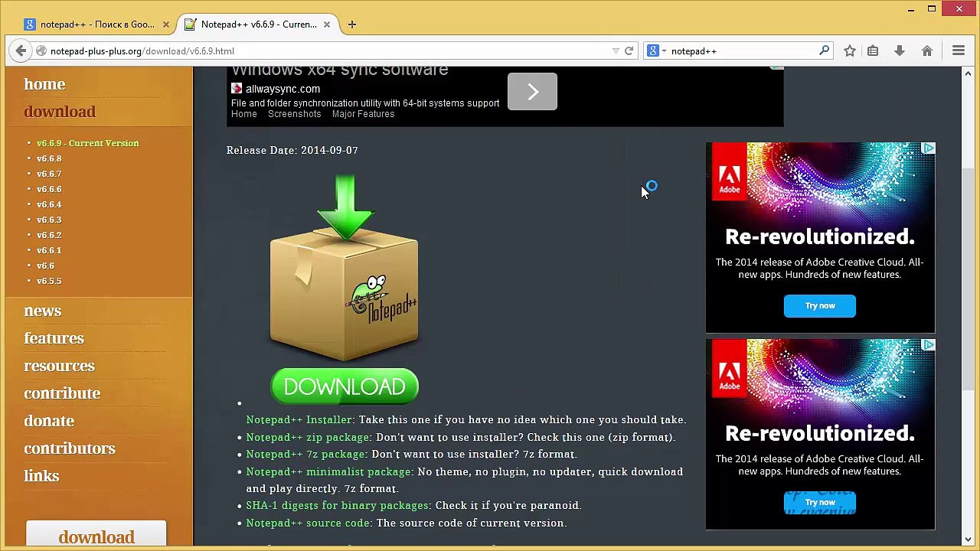This screenshot has width=980, height=551.
Task: Open the downloads arrow icon
Action: point(900,51)
